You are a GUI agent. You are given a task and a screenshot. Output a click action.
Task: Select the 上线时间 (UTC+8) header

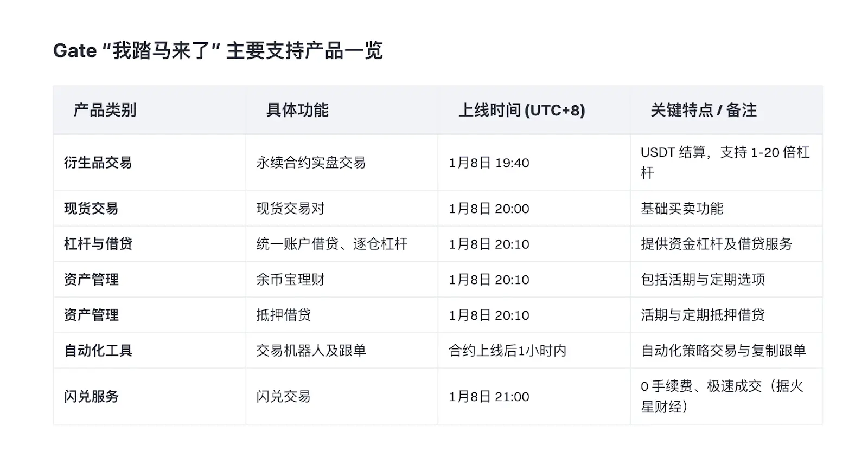tap(521, 110)
